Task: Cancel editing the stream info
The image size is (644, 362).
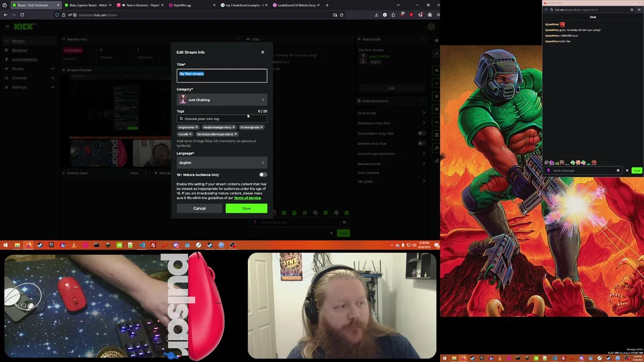Action: 199,208
